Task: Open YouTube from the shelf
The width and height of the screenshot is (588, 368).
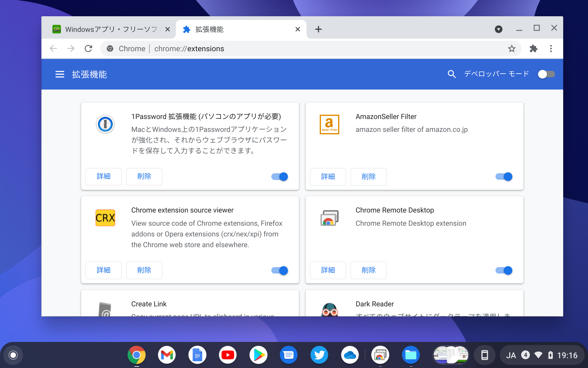Action: 228,355
